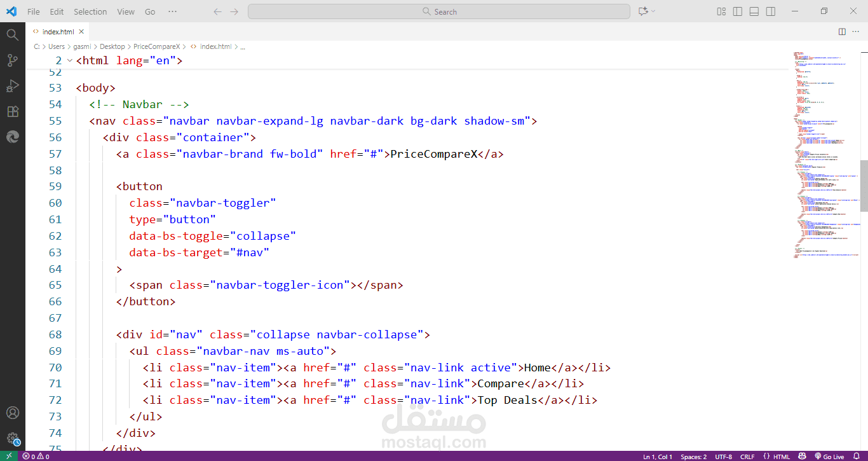Screen dimensions: 868x461
Task: Open the Copilot chat dropdown arrow
Action: [653, 11]
